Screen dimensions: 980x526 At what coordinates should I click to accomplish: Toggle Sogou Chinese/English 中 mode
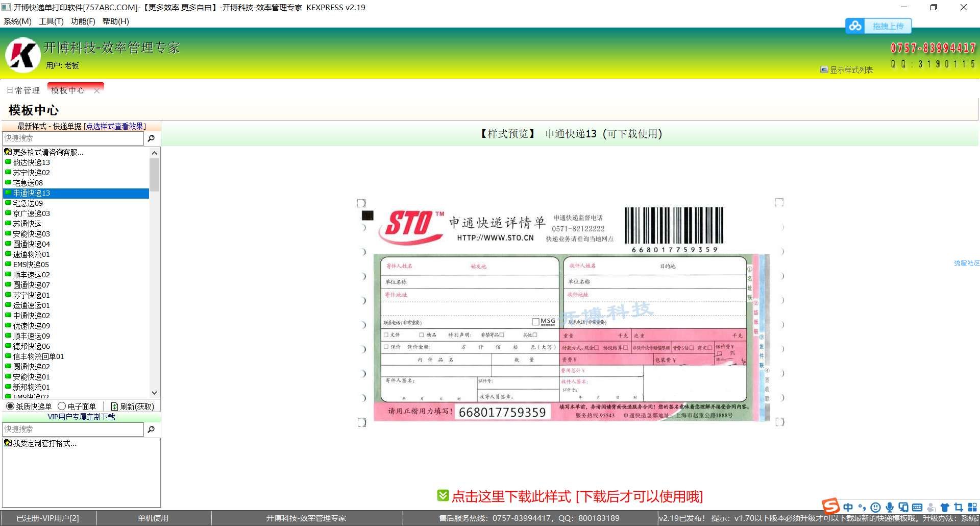coord(848,507)
